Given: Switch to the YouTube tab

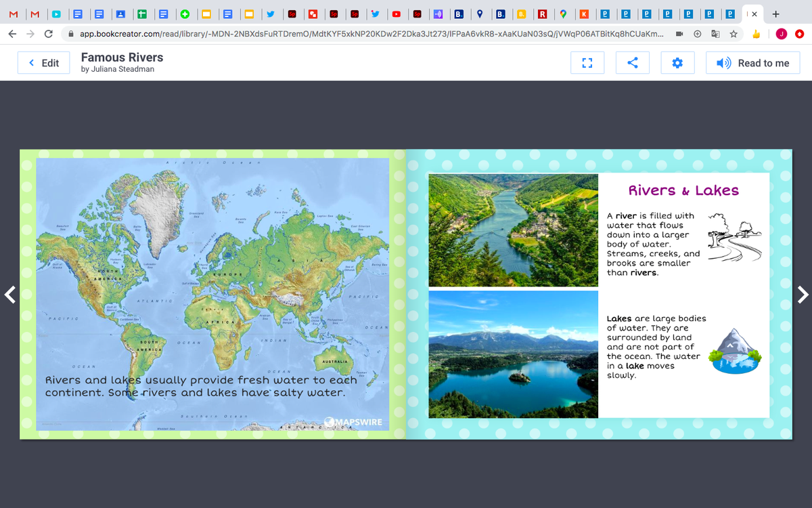Looking at the screenshot, I should [x=396, y=14].
